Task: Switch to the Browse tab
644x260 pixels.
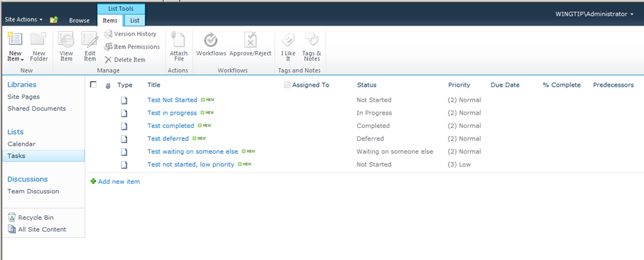Action: (x=79, y=21)
